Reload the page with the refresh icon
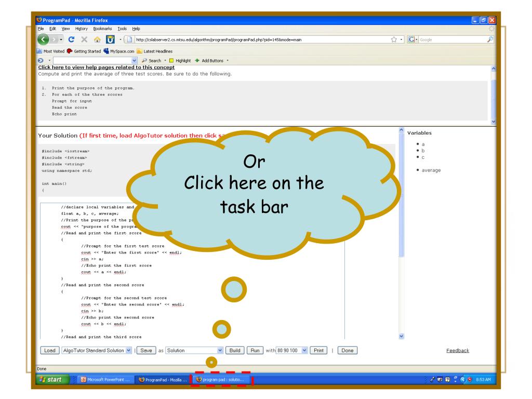 (71, 39)
